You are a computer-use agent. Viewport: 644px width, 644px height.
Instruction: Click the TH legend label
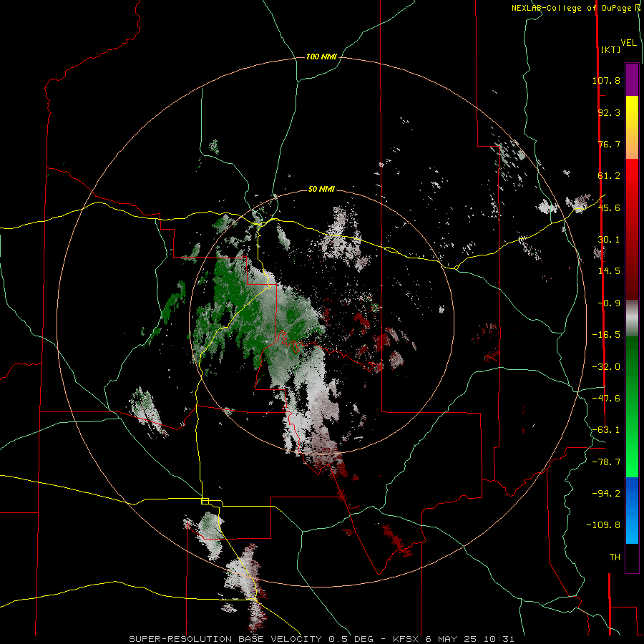pos(615,557)
